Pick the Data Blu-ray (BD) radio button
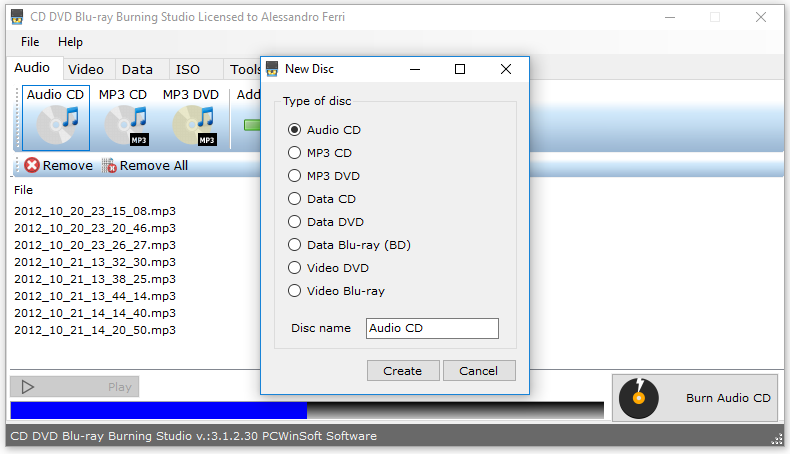 click(294, 245)
